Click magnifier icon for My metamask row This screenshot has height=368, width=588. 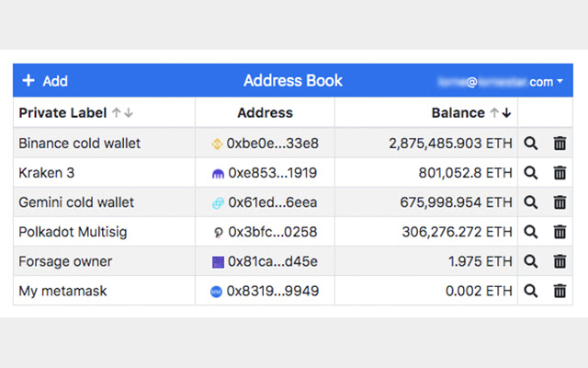tap(531, 291)
